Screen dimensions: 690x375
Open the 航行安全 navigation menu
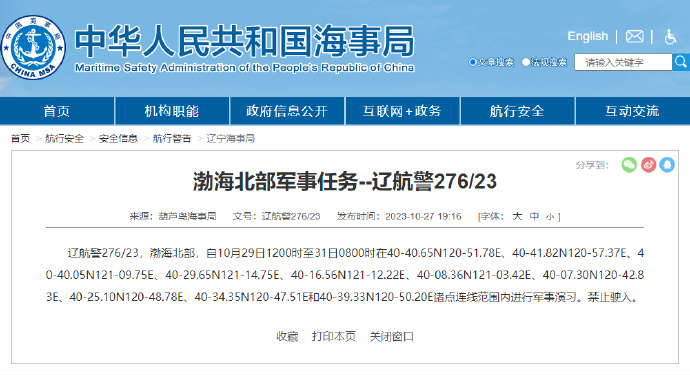pyautogui.click(x=517, y=111)
